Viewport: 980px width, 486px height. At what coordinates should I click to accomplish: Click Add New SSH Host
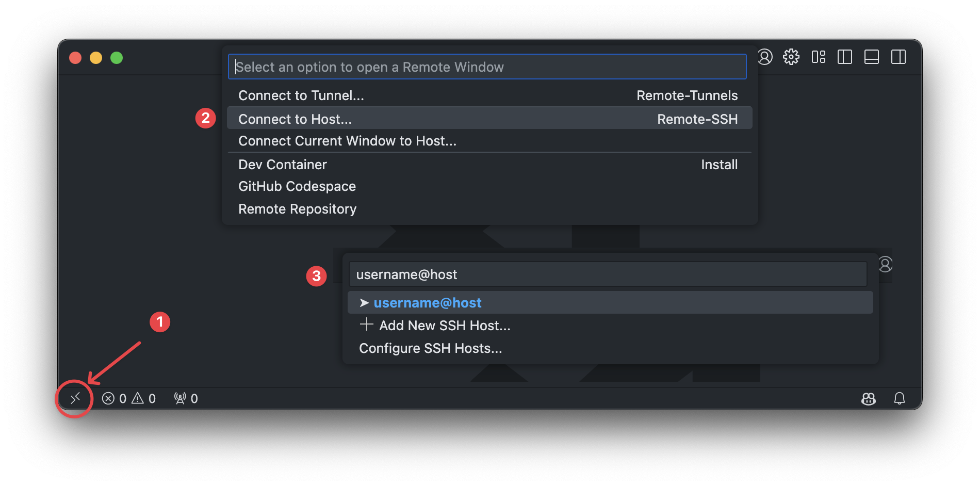coord(445,326)
